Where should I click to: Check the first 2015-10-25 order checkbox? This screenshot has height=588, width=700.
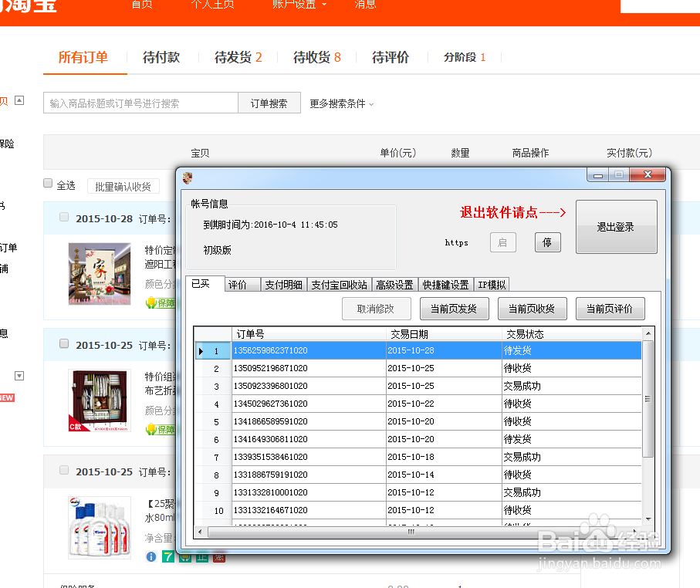point(64,343)
